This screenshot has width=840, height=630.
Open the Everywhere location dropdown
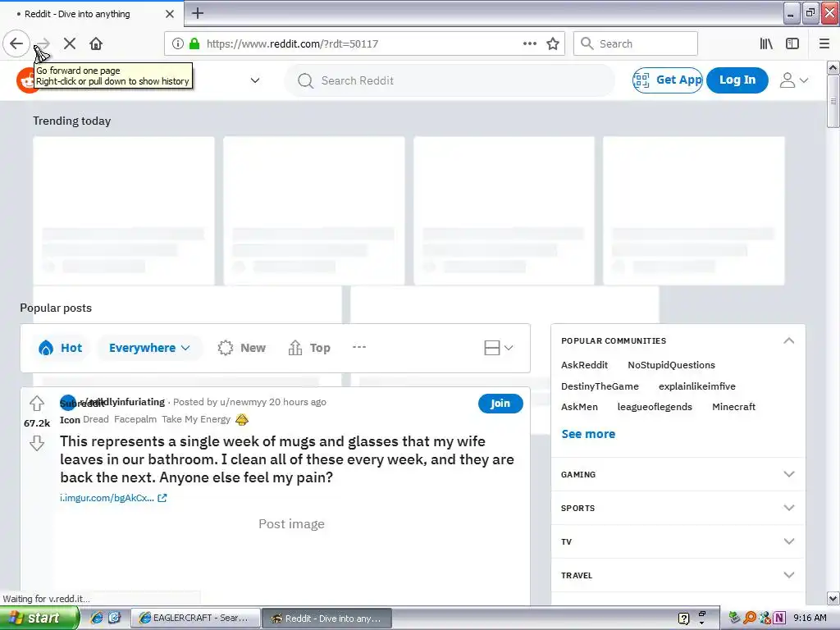pos(149,348)
